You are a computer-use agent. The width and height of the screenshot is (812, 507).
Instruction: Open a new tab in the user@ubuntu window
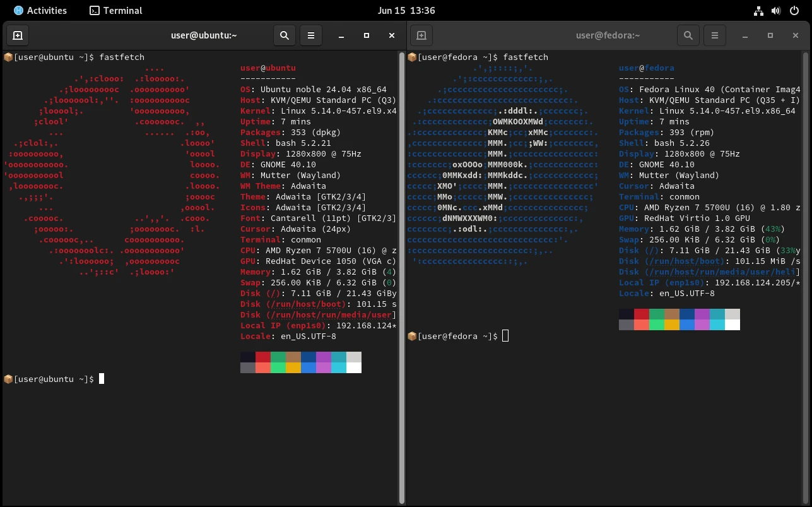[x=18, y=35]
